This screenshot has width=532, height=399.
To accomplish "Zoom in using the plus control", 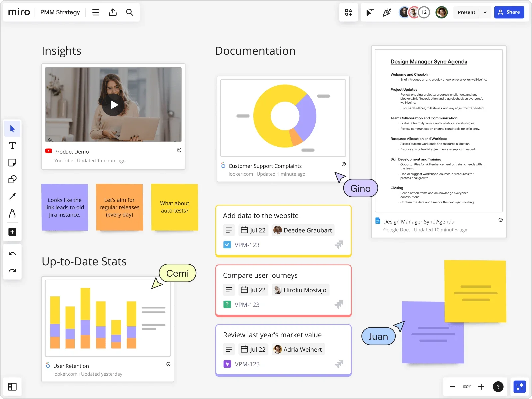I will 481,387.
